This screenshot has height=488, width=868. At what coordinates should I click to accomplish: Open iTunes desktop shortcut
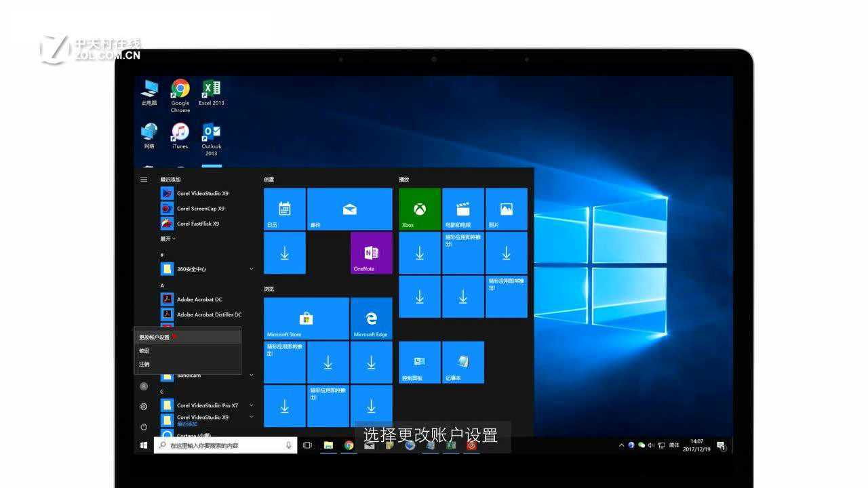[x=180, y=136]
